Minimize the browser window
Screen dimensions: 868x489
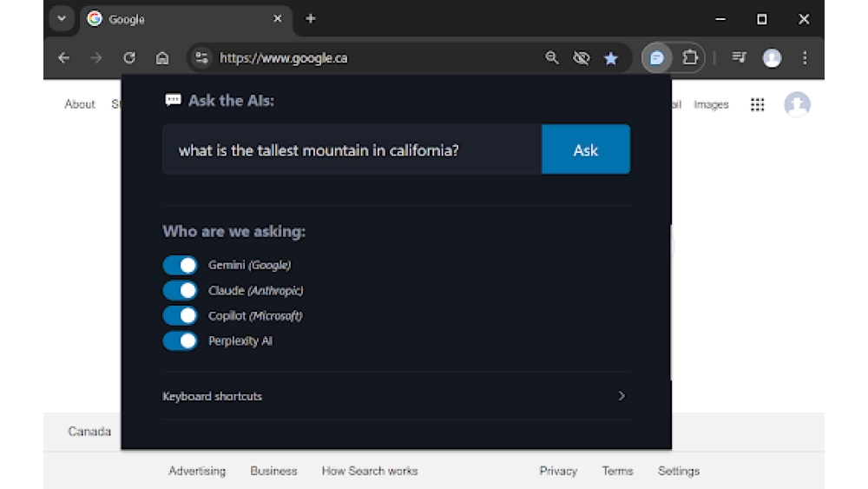click(720, 19)
